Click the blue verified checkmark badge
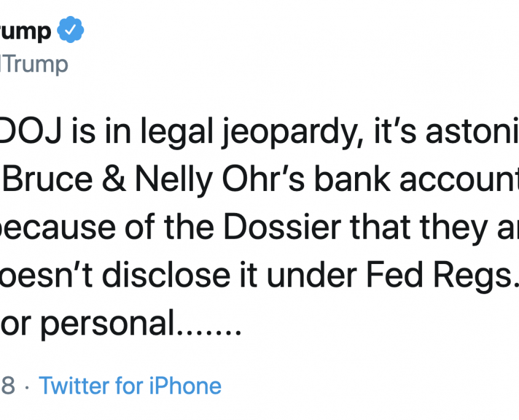This screenshot has width=519, height=420. (x=71, y=31)
